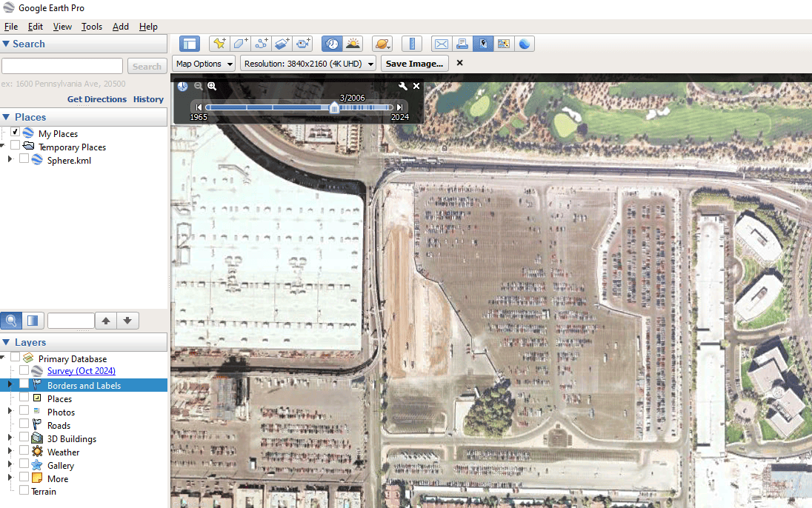Screen dimensions: 812x508
Task: Zoom out the time slider range
Action: click(x=199, y=87)
